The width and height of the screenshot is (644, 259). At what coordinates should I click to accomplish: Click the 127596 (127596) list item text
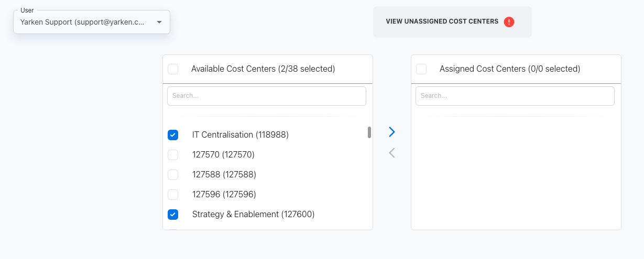[x=224, y=195]
